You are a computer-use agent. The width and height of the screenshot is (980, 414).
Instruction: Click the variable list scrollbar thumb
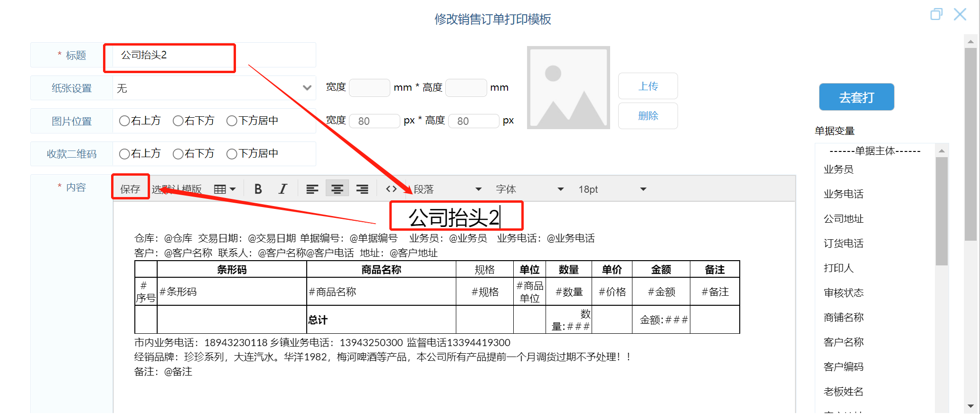click(942, 211)
